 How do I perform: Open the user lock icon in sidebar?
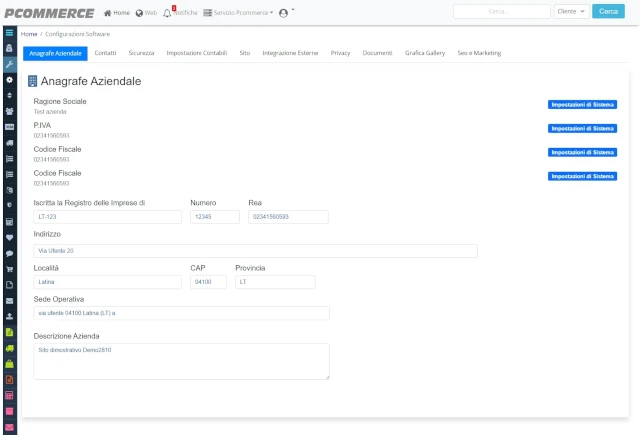[x=9, y=48]
